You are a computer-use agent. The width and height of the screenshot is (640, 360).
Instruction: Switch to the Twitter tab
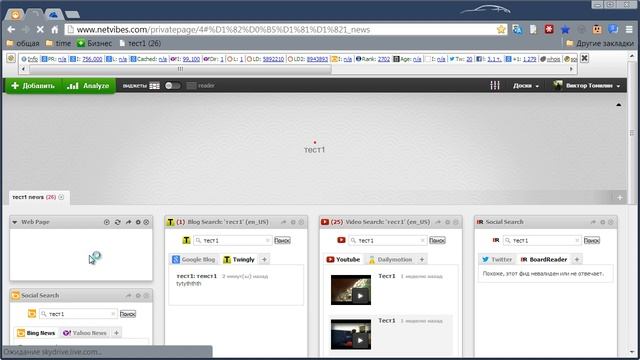(x=497, y=259)
